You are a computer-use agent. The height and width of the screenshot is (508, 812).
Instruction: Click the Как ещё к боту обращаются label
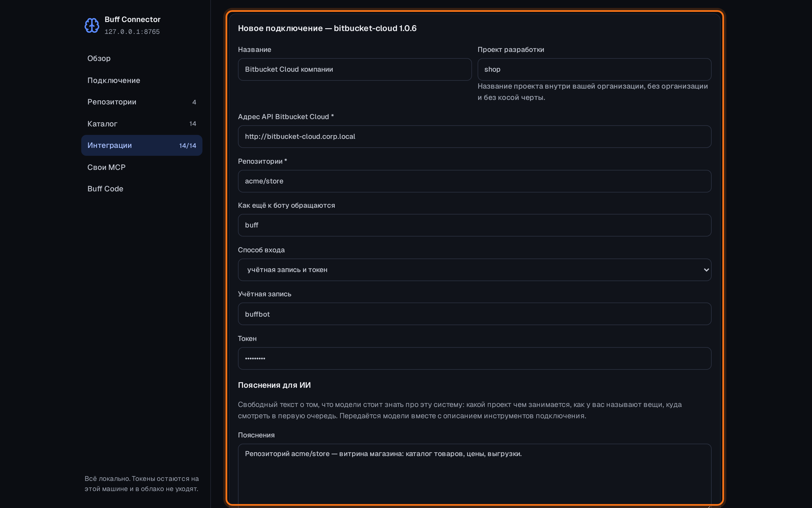[x=286, y=205]
